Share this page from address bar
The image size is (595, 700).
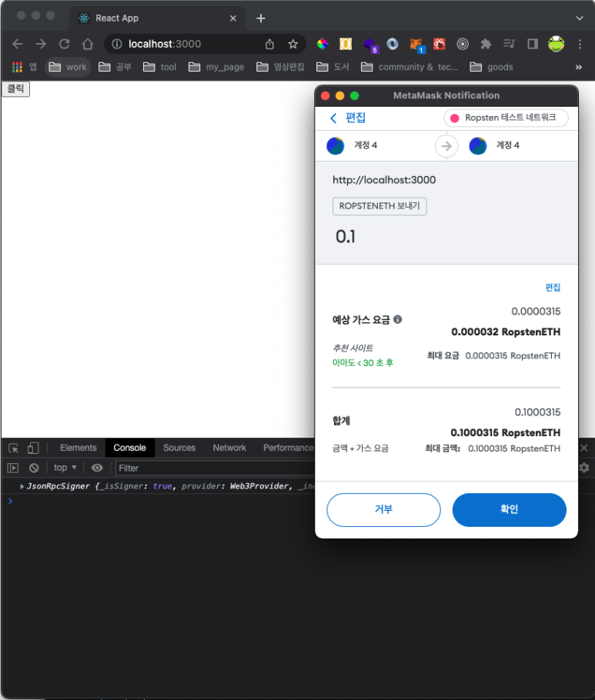(269, 44)
